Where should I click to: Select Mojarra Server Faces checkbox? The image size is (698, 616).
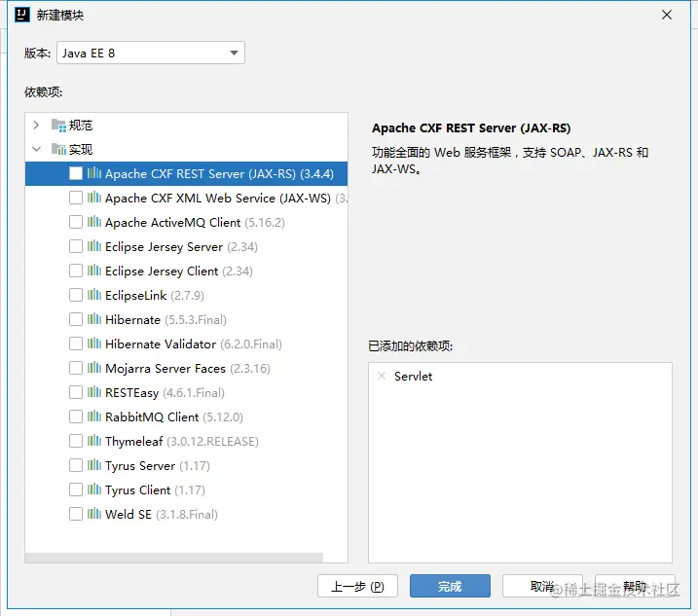click(76, 368)
